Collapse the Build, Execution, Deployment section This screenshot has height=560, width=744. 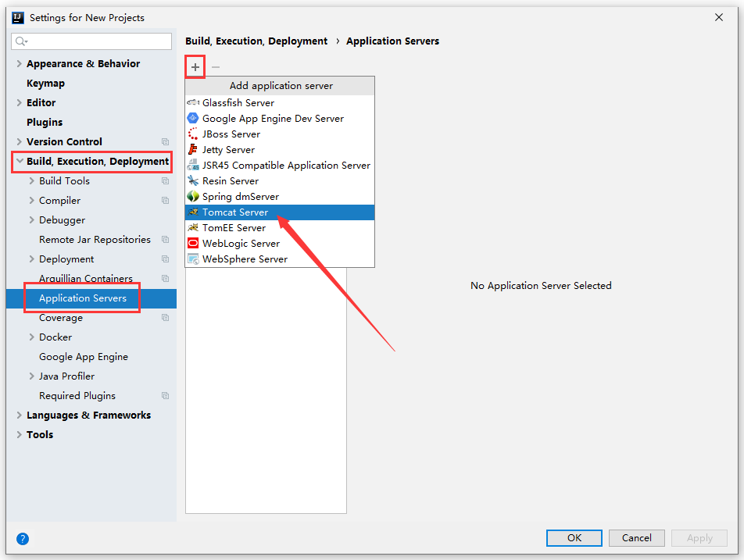tap(20, 162)
